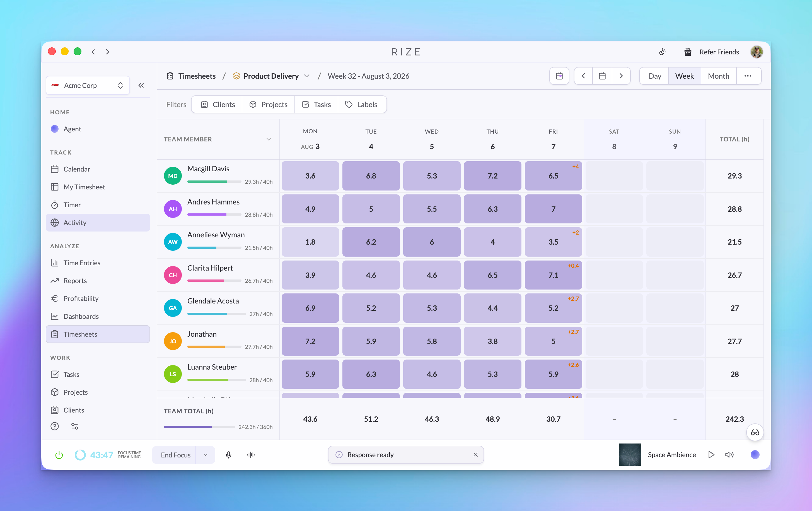812x511 pixels.
Task: Select Timesheets in the sidebar
Action: pyautogui.click(x=98, y=334)
